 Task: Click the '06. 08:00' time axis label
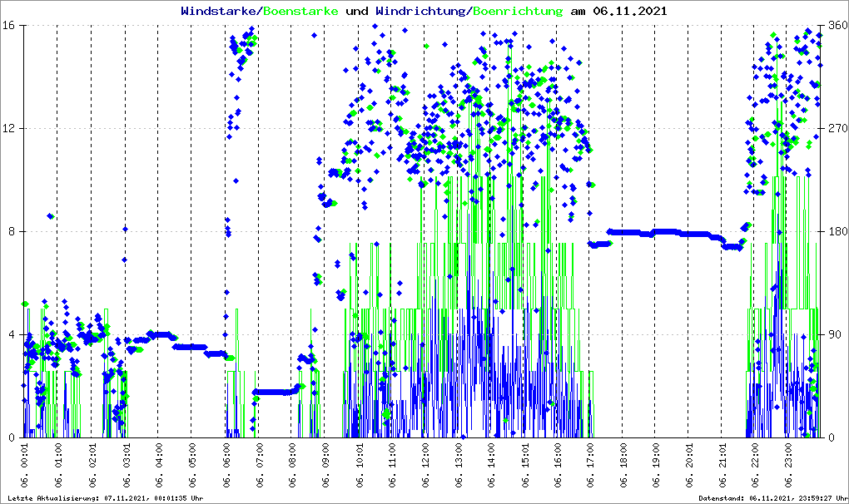point(292,465)
